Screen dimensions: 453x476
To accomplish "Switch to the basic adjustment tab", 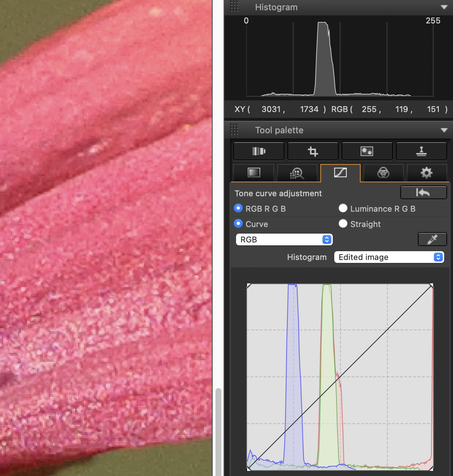I will (x=254, y=173).
